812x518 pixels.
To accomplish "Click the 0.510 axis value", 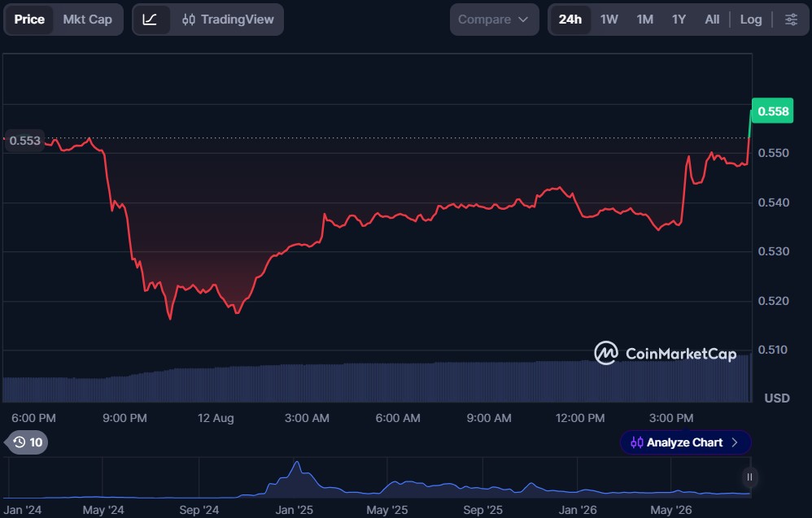I will (773, 350).
